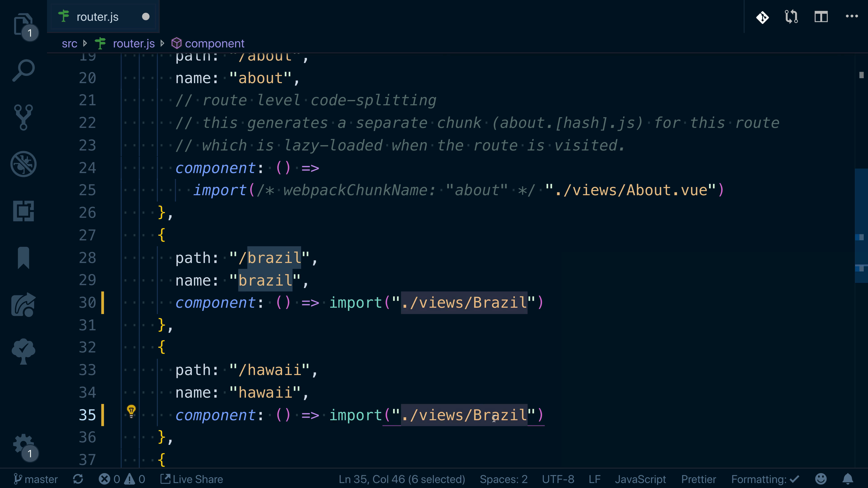Click "./views/Brazil" import on line 35
The width and height of the screenshot is (868, 488).
pyautogui.click(x=464, y=415)
